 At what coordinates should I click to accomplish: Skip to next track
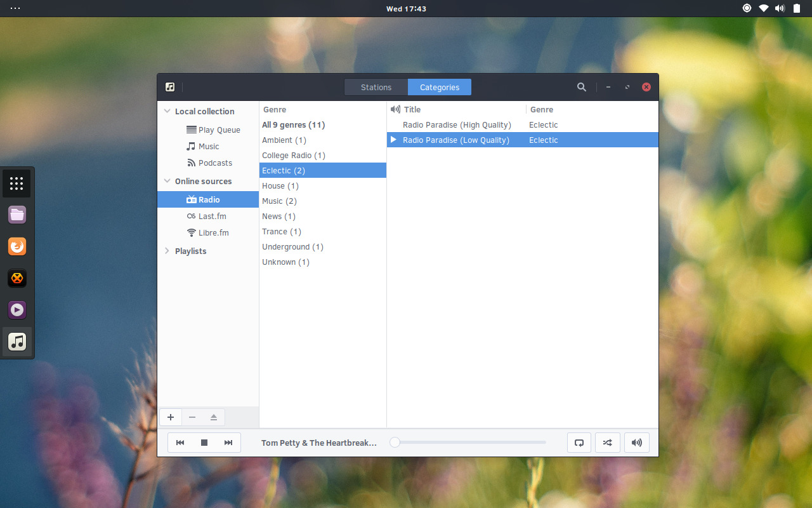tap(228, 443)
